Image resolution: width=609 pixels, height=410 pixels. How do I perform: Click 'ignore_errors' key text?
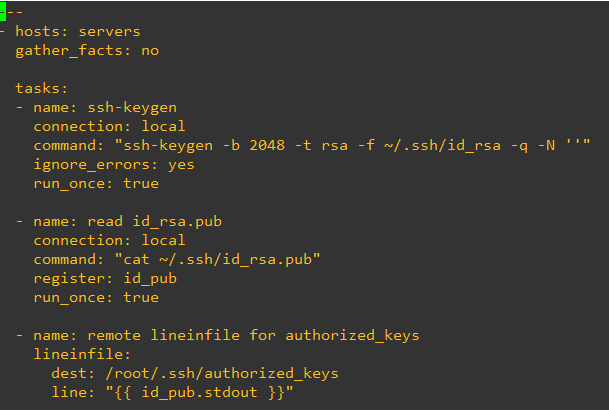(x=92, y=164)
